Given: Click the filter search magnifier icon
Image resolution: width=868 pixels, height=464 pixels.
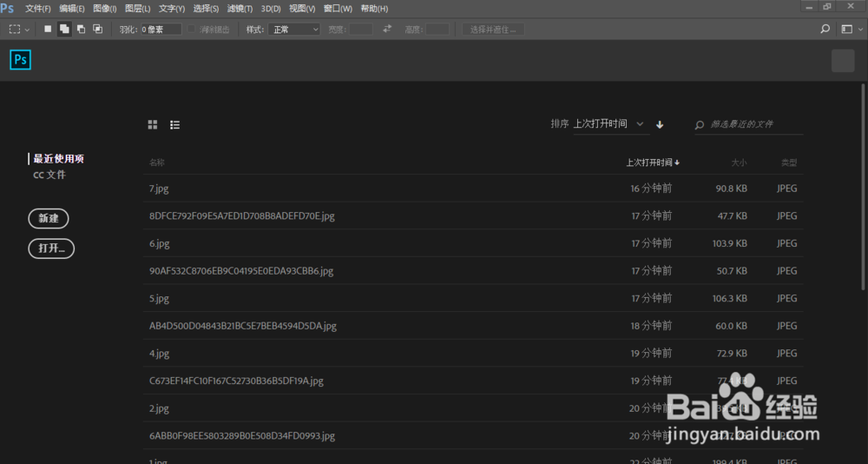Looking at the screenshot, I should pos(700,125).
